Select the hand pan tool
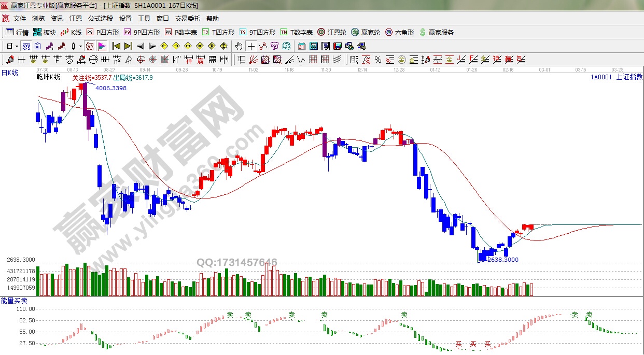The width and height of the screenshot is (644, 355). click(x=239, y=46)
